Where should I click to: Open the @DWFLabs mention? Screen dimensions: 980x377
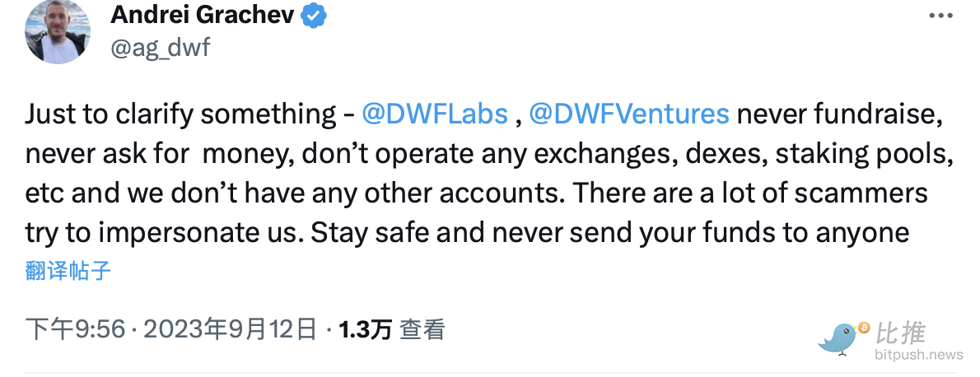pyautogui.click(x=435, y=114)
